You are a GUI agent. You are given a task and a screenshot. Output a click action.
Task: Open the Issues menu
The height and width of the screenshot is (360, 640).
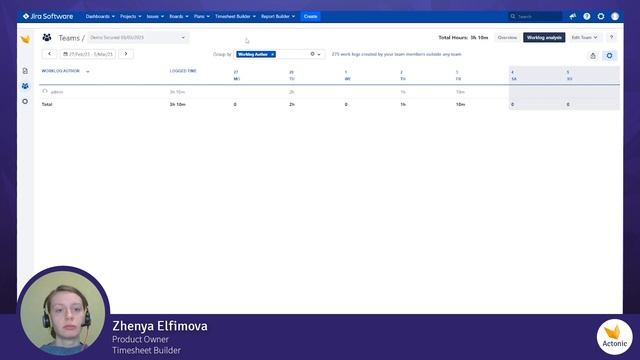coord(155,16)
